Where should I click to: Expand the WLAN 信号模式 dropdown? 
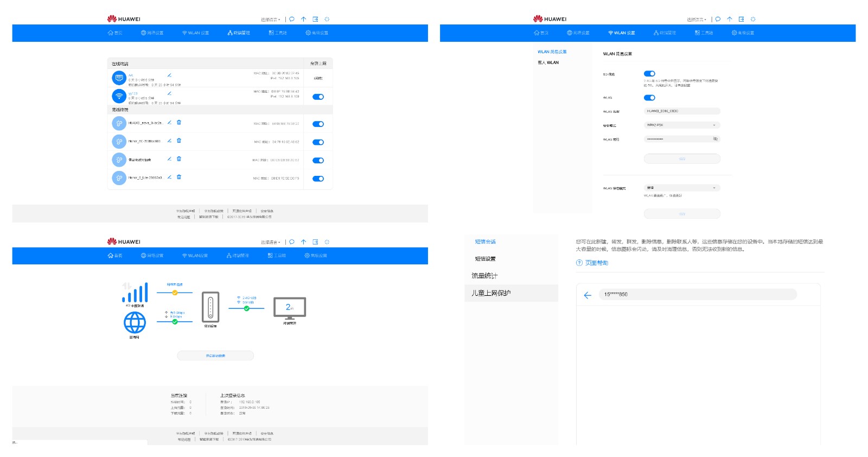pyautogui.click(x=681, y=188)
